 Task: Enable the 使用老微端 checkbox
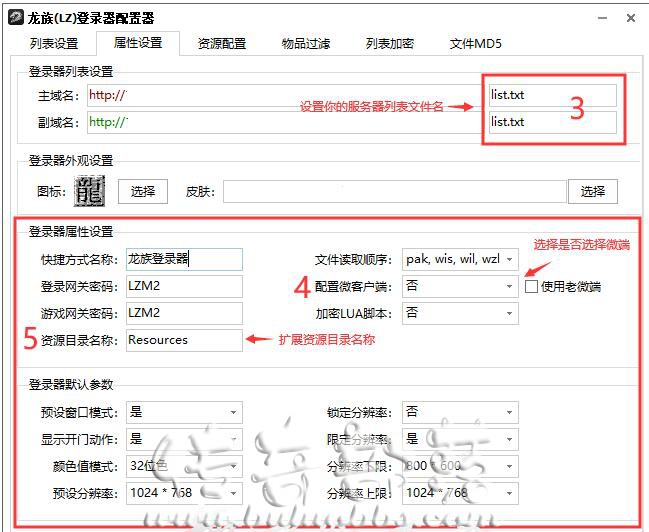click(x=531, y=286)
